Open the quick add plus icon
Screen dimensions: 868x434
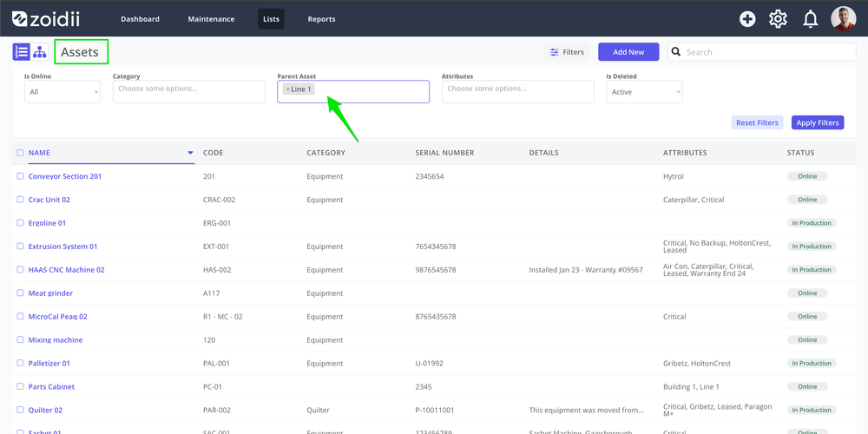747,19
